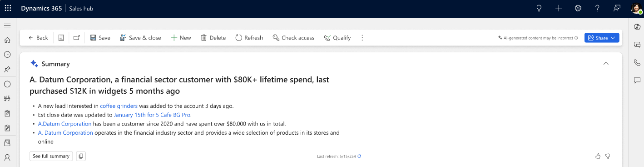
Task: Open Copilot icon in right rail
Action: (x=637, y=27)
